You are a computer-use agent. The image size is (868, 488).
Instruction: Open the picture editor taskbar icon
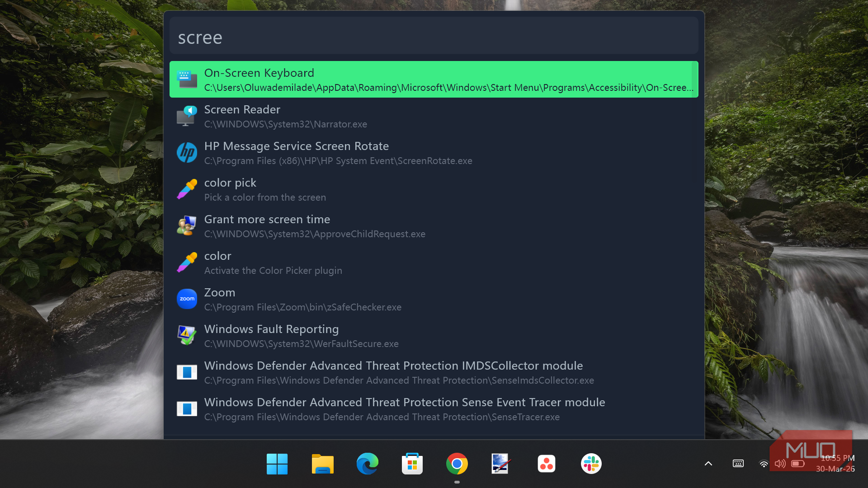(501, 464)
